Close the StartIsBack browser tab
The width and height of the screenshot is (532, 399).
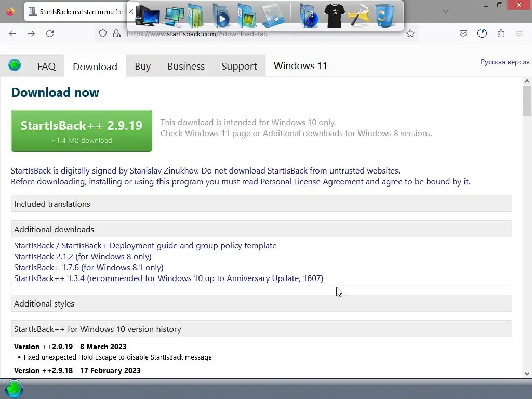[130, 11]
